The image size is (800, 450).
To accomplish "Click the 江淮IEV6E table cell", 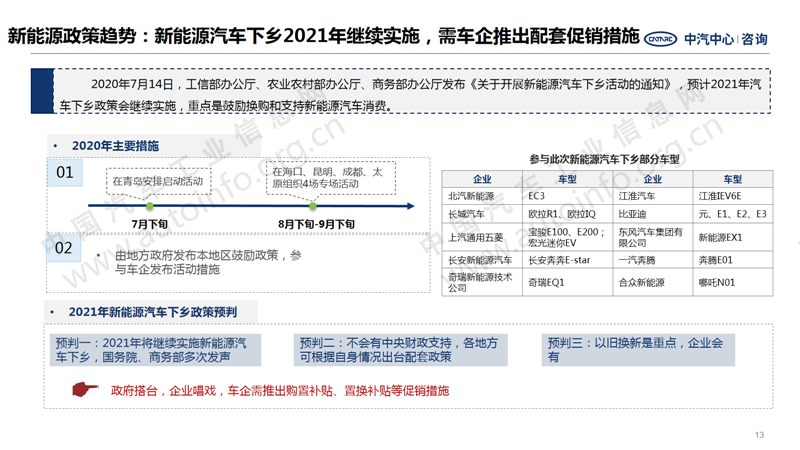I will (733, 196).
